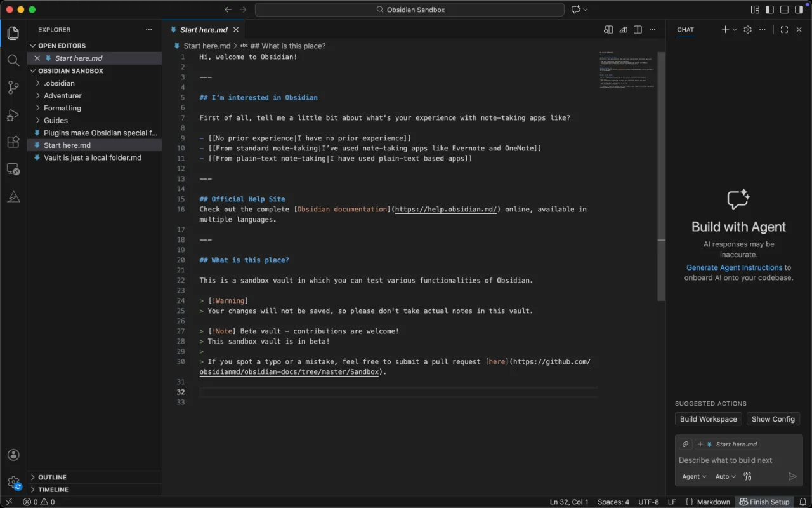Image resolution: width=812 pixels, height=508 pixels.
Task: Click the editor vertical scrollbar
Action: click(x=661, y=178)
